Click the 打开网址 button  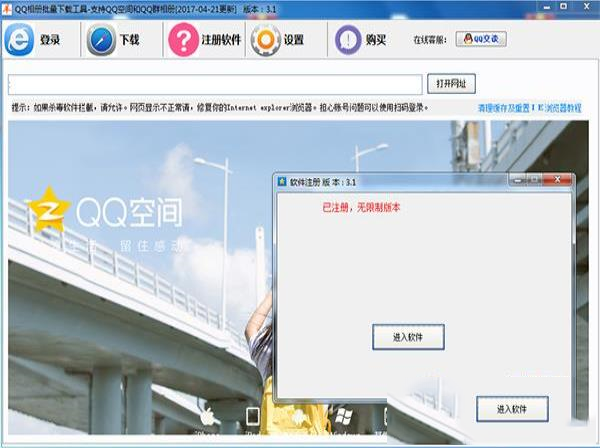click(x=451, y=83)
